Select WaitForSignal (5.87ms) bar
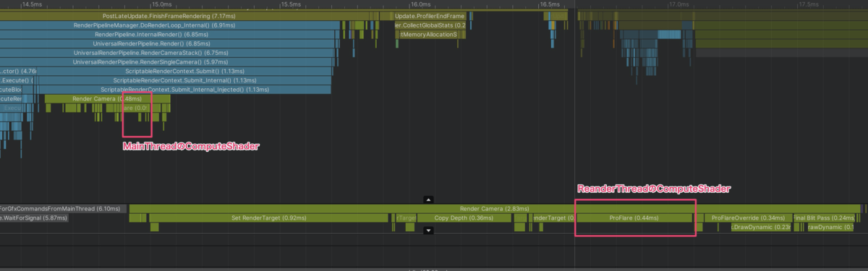The image size is (868, 271). tap(33, 218)
